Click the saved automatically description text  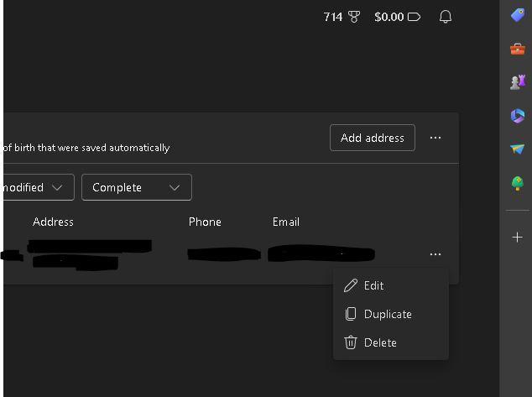[x=86, y=148]
